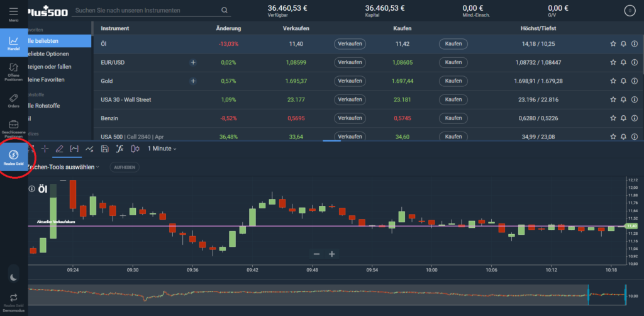Open the info icon in the Benzin row
The height and width of the screenshot is (316, 644).
tap(634, 118)
